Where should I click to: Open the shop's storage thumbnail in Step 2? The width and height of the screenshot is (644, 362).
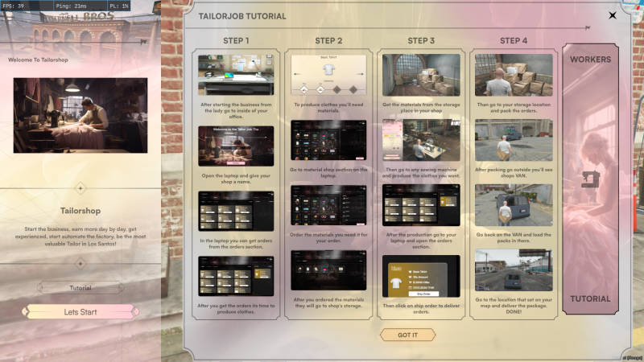point(328,270)
